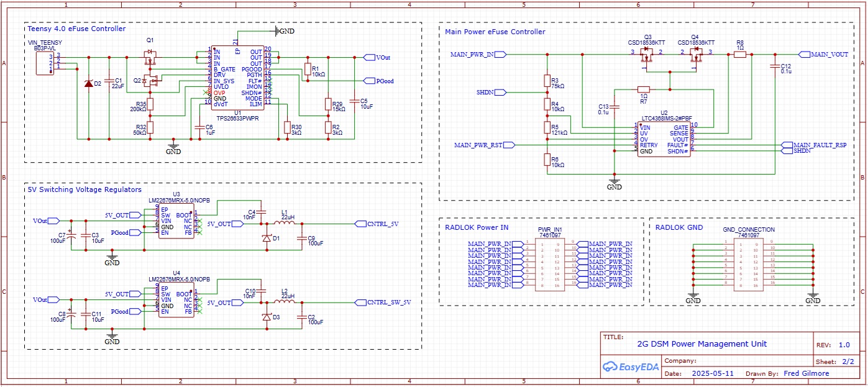
Task: Click the EasyEDA logo in title block
Action: coord(630,367)
